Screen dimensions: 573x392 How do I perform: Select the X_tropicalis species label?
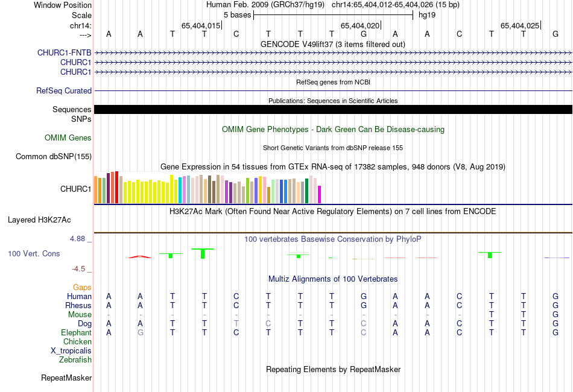click(x=71, y=351)
